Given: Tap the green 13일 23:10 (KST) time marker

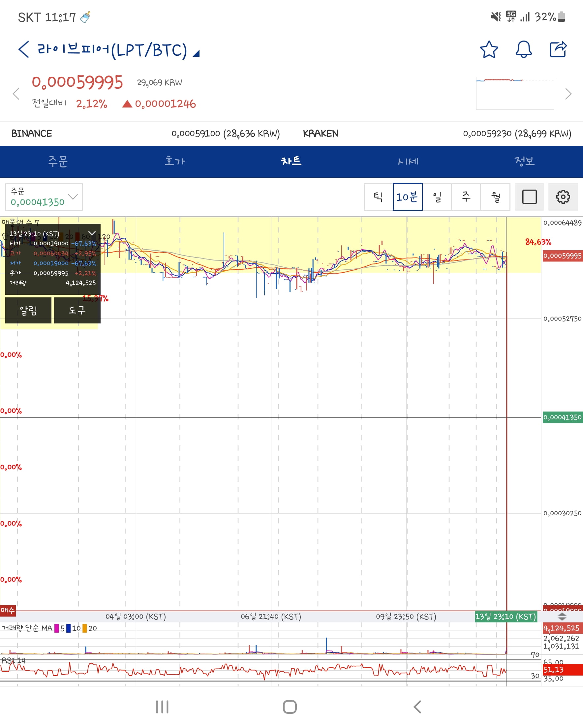Looking at the screenshot, I should [506, 617].
